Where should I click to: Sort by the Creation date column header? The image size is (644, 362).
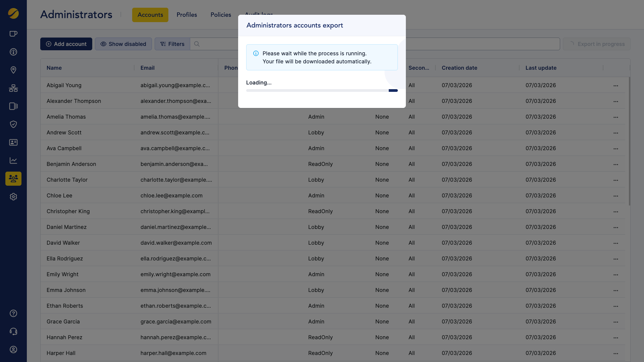460,68
